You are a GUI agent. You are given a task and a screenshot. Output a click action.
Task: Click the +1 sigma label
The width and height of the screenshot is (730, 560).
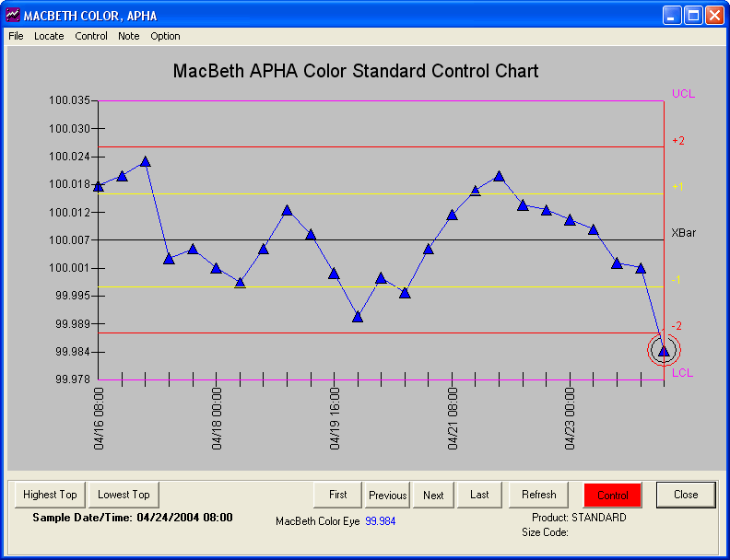pyautogui.click(x=677, y=186)
